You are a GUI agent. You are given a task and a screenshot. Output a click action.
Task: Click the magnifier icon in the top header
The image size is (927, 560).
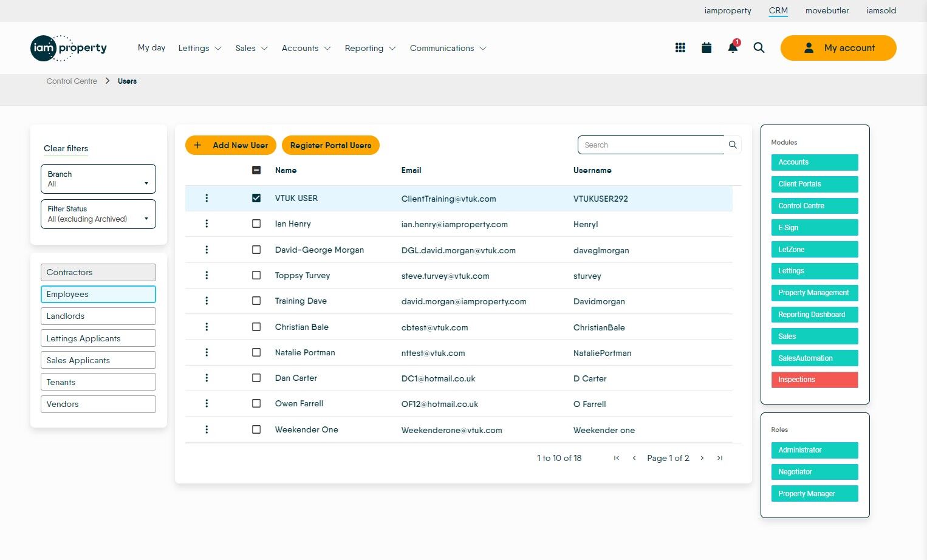point(759,48)
